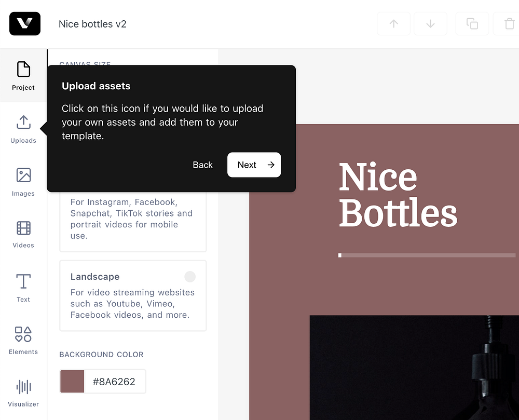Open the Videos library icon

(x=23, y=228)
